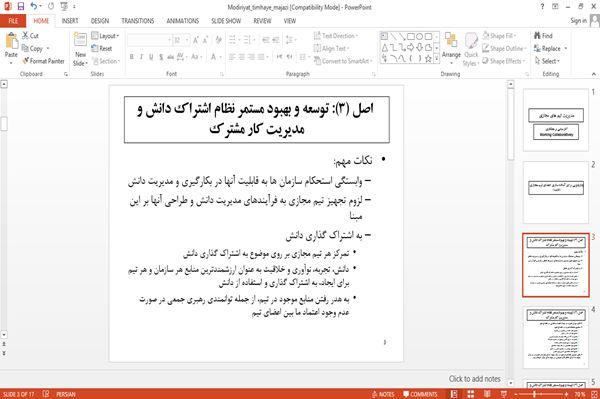Click the Find command
The image size is (600, 399).
coord(543,36)
